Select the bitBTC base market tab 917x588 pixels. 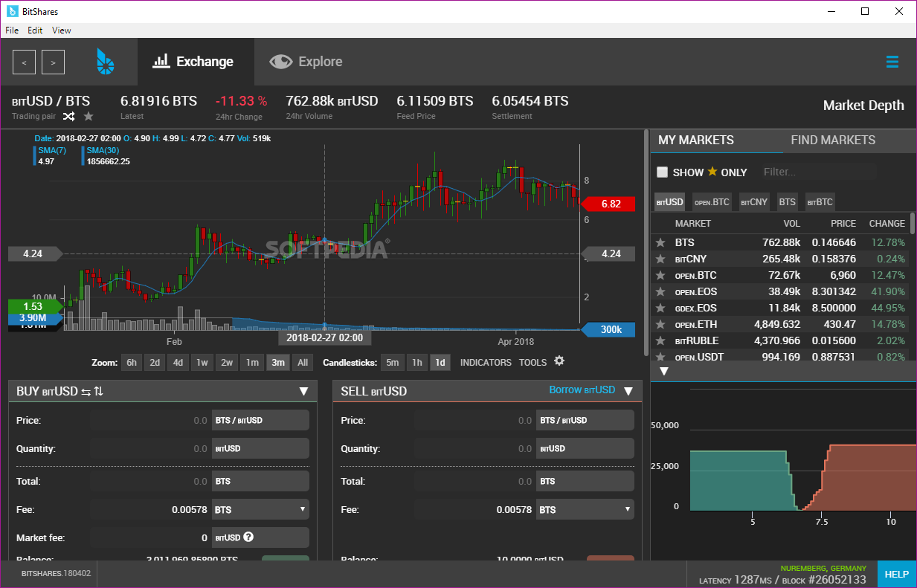pyautogui.click(x=820, y=201)
